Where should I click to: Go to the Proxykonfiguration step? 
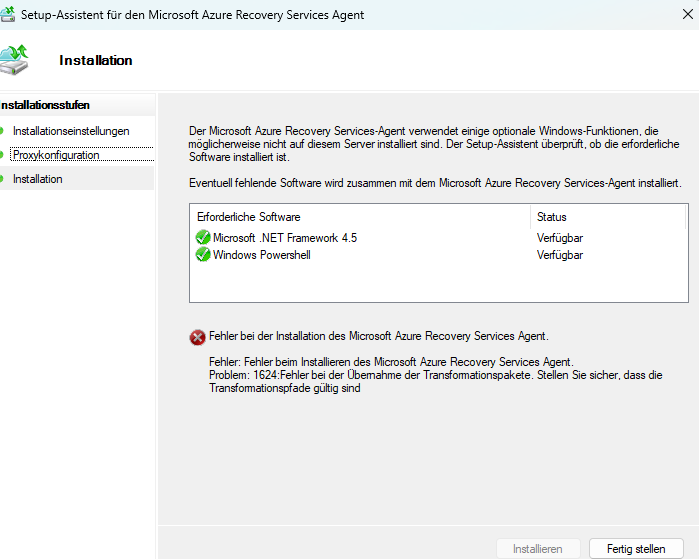(56, 155)
